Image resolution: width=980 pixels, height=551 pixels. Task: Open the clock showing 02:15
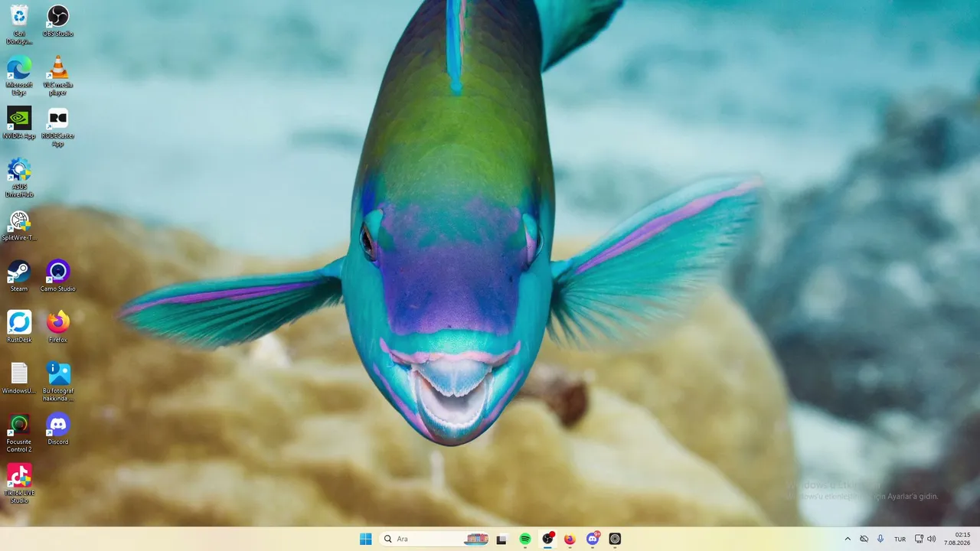(958, 539)
